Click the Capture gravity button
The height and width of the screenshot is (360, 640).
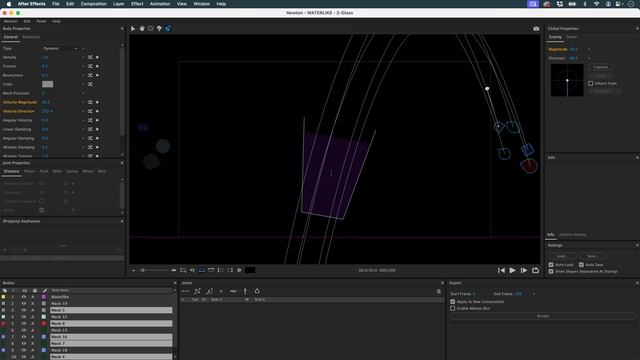(x=601, y=67)
